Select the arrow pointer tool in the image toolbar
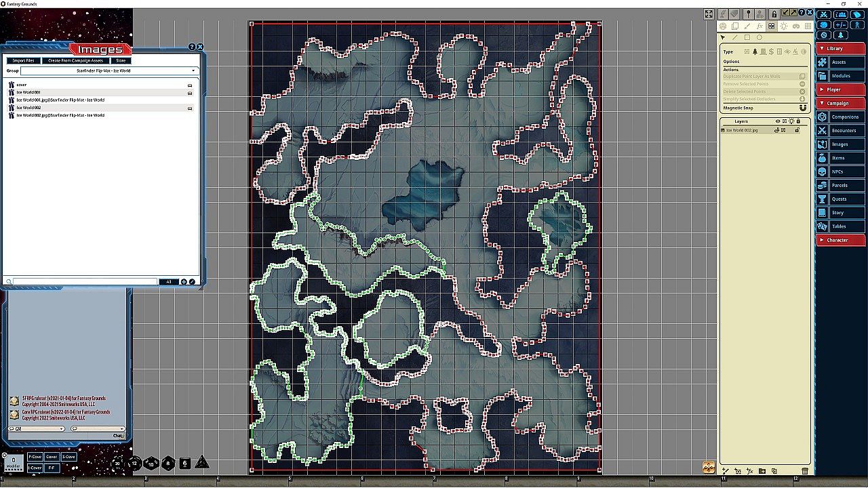 (723, 37)
